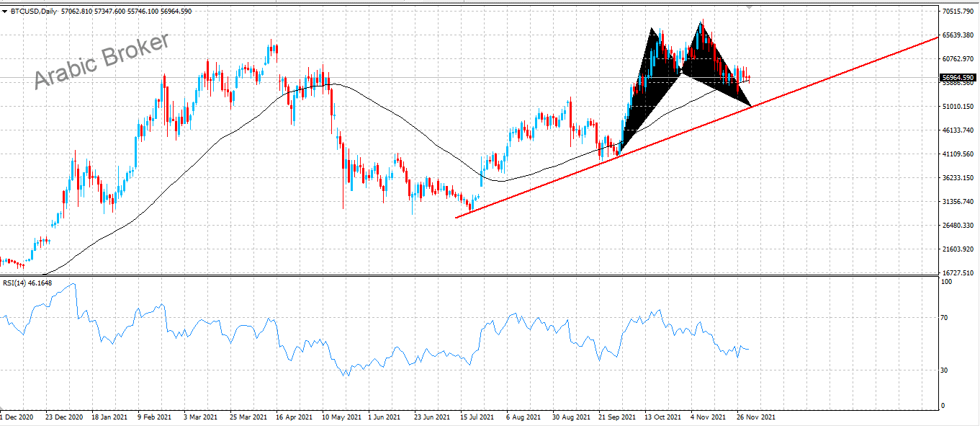This screenshot has width=980, height=426.
Task: Click the BTCUSD,Daily symbol title text
Action: coord(33,12)
